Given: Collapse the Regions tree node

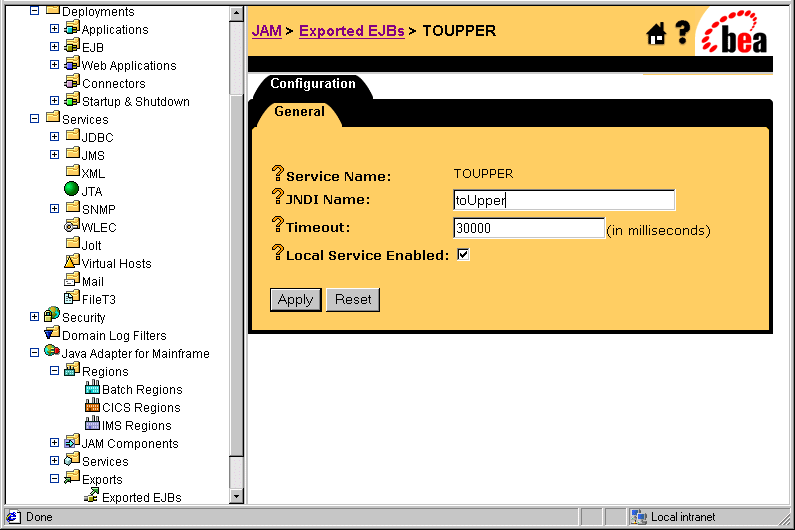Looking at the screenshot, I should tap(55, 371).
